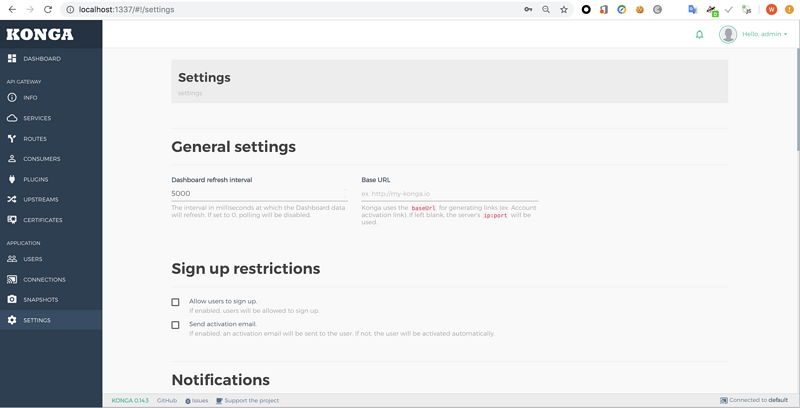This screenshot has width=800, height=408.
Task: Click the Support the project link
Action: tap(251, 400)
